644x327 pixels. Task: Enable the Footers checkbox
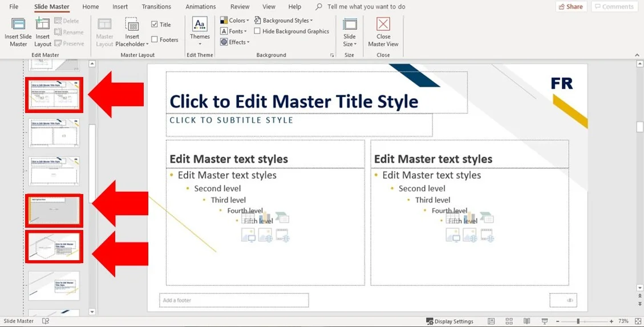click(155, 39)
